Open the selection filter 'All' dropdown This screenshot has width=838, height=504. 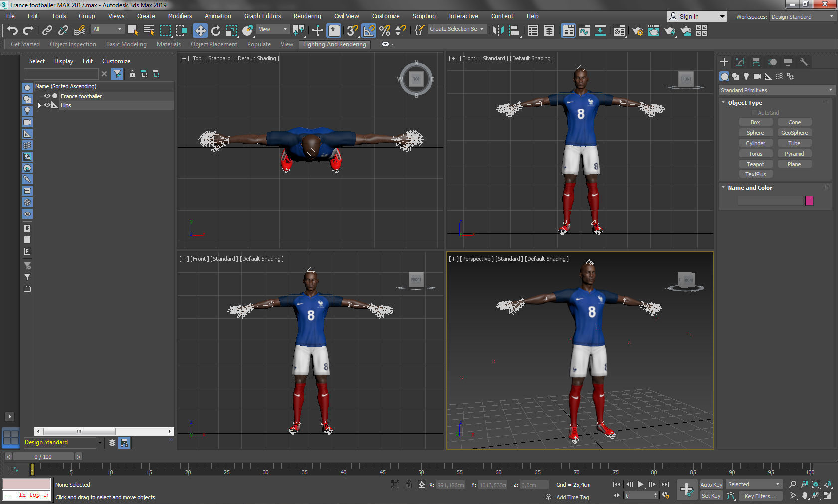(x=107, y=30)
